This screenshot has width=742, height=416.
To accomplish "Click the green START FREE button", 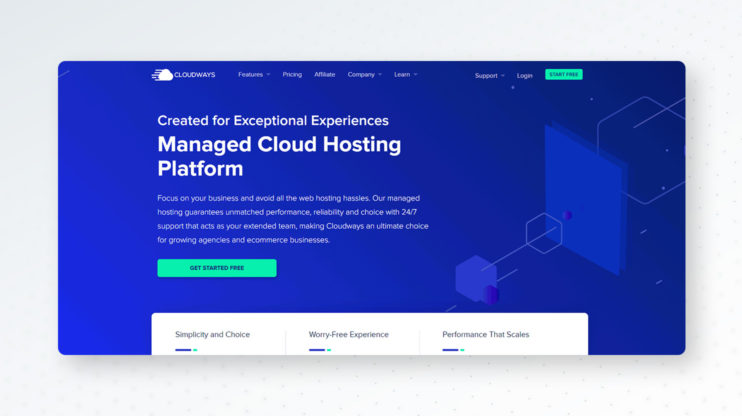I will 564,75.
